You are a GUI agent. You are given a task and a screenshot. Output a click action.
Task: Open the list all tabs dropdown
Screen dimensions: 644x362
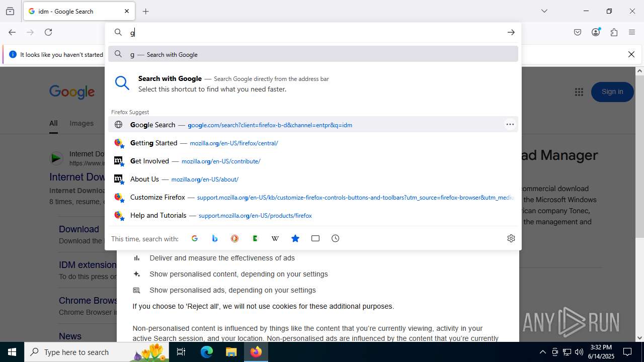tap(544, 11)
